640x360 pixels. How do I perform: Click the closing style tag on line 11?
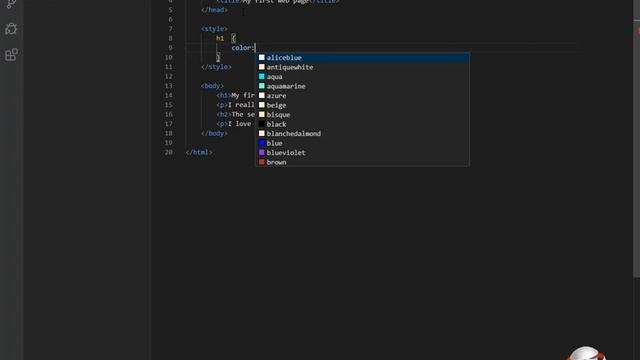click(216, 67)
